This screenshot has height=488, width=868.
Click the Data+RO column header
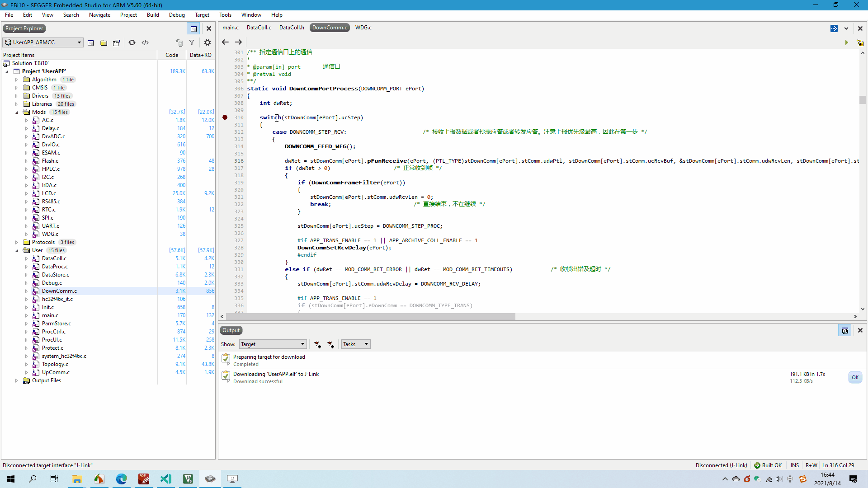coord(201,55)
